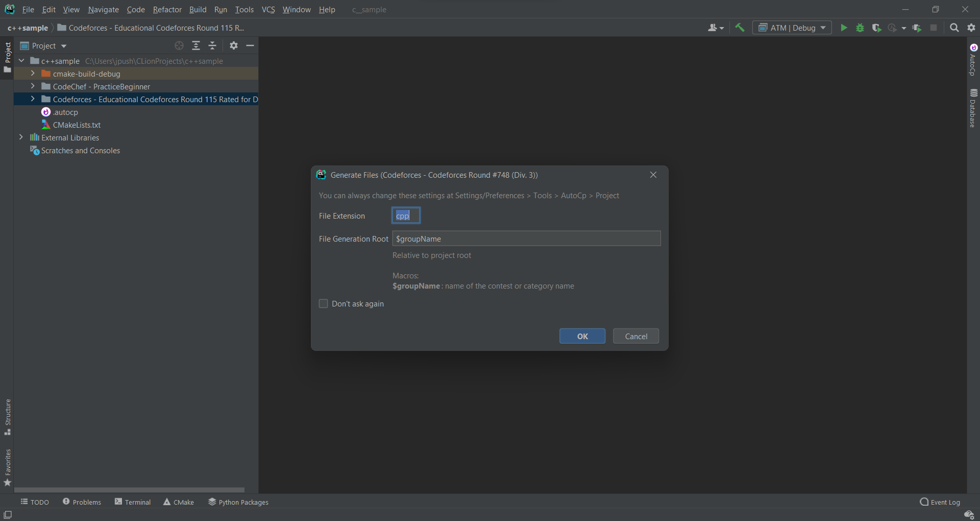Screen dimensions: 980x521
Task: Open the Database side tool window
Action: tap(973, 108)
